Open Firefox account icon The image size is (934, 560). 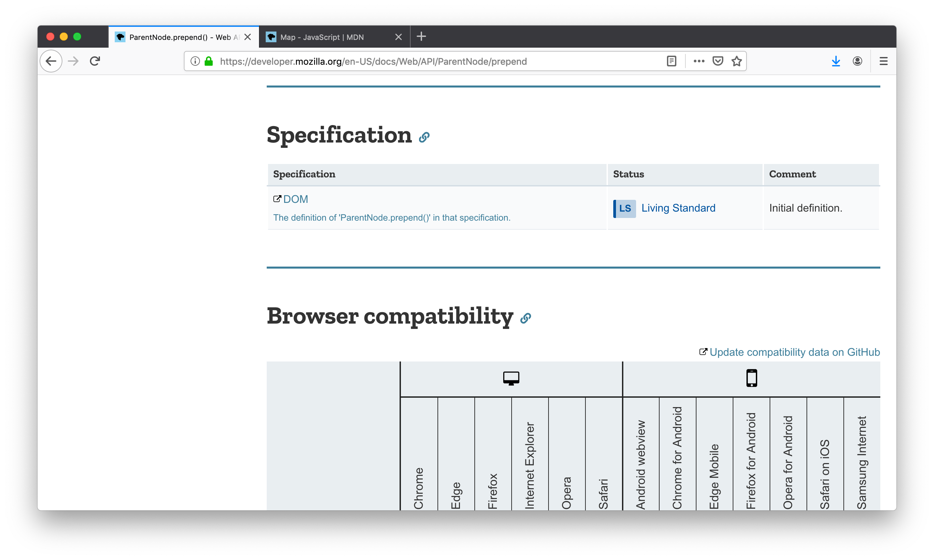click(x=858, y=61)
